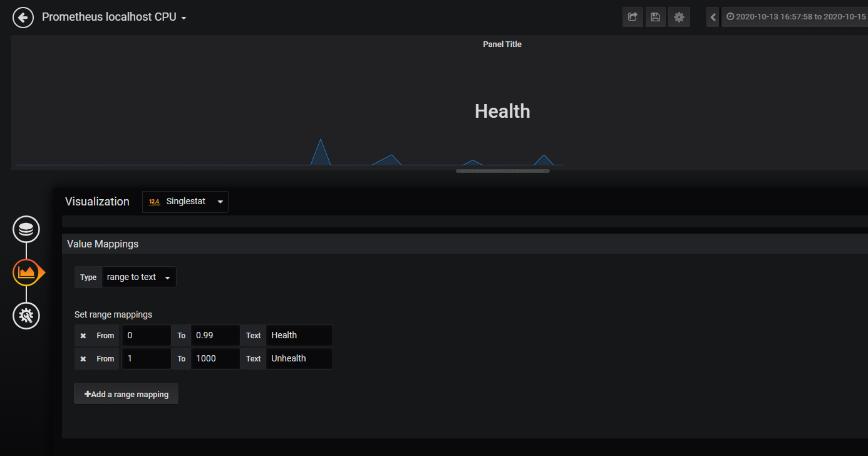Image resolution: width=868 pixels, height=456 pixels.
Task: Edit the Text field containing Unhealth
Action: 299,358
